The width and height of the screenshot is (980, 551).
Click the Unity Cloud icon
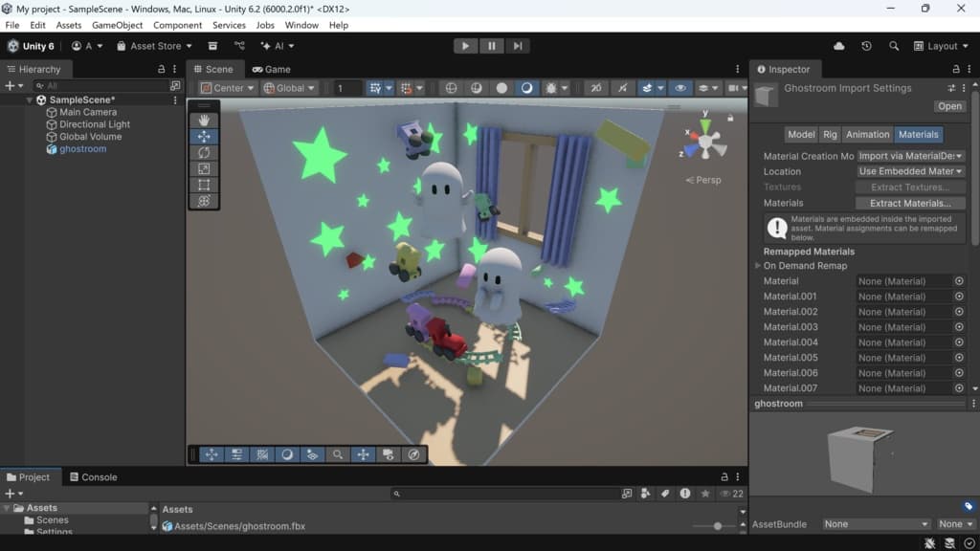click(x=839, y=46)
